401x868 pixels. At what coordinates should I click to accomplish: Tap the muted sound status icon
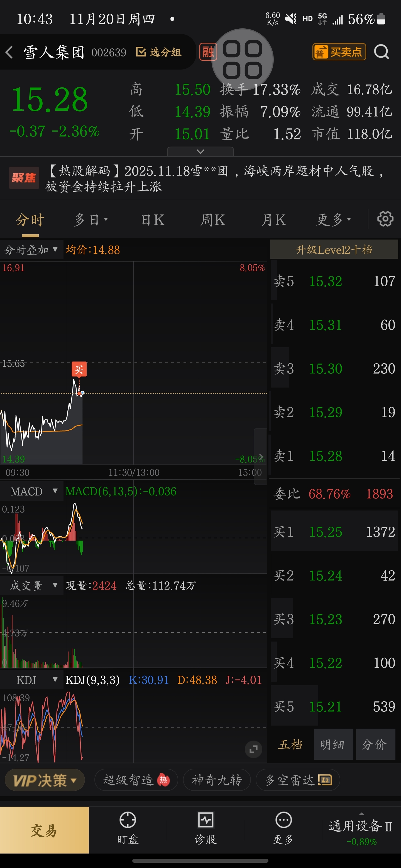[x=291, y=19]
